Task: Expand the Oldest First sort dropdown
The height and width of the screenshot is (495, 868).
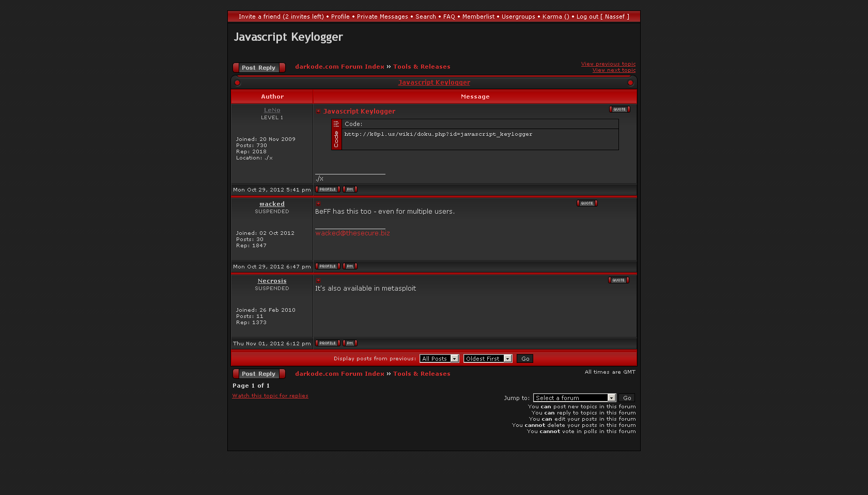Action: [x=487, y=359]
